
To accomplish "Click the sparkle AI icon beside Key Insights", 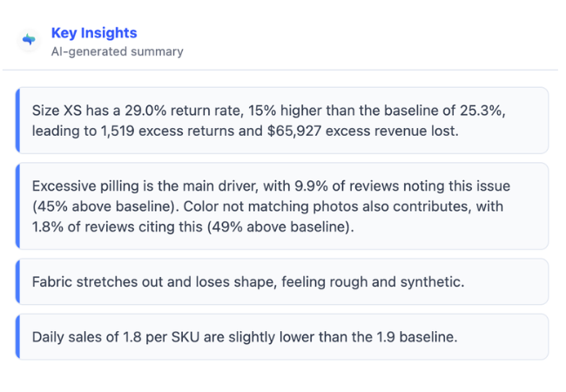I will click(29, 39).
